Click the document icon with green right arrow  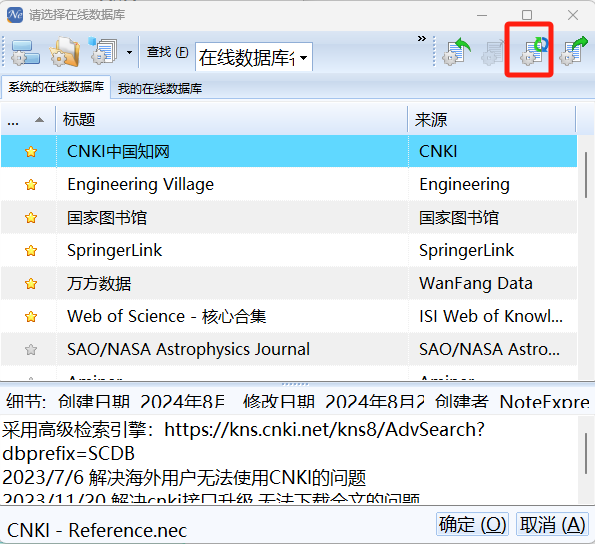click(573, 50)
